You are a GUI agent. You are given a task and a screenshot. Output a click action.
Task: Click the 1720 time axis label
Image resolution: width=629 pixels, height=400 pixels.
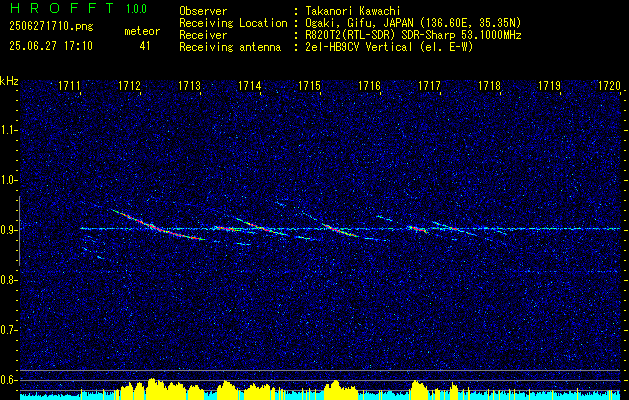pos(609,85)
